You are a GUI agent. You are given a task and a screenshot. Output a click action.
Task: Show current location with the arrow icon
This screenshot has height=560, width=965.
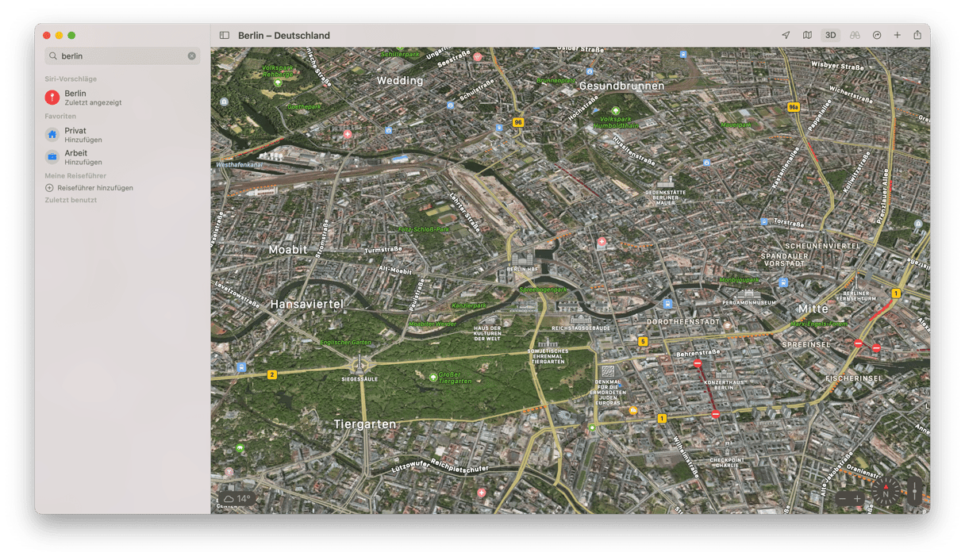tap(786, 36)
